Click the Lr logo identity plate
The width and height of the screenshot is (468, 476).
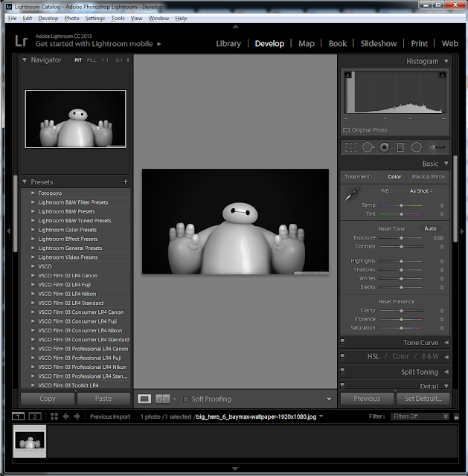pyautogui.click(x=22, y=41)
